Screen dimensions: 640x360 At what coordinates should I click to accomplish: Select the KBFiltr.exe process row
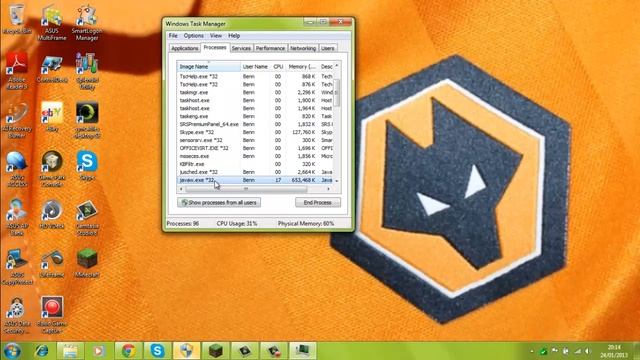[x=255, y=164]
